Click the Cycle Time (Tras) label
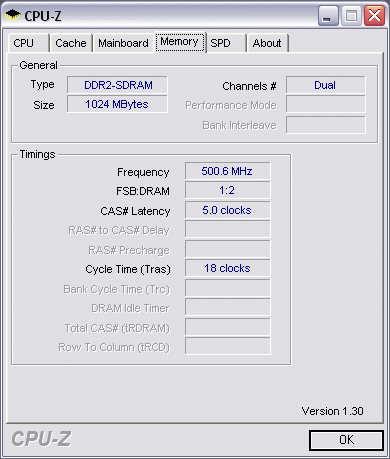The image size is (390, 459). click(x=128, y=269)
